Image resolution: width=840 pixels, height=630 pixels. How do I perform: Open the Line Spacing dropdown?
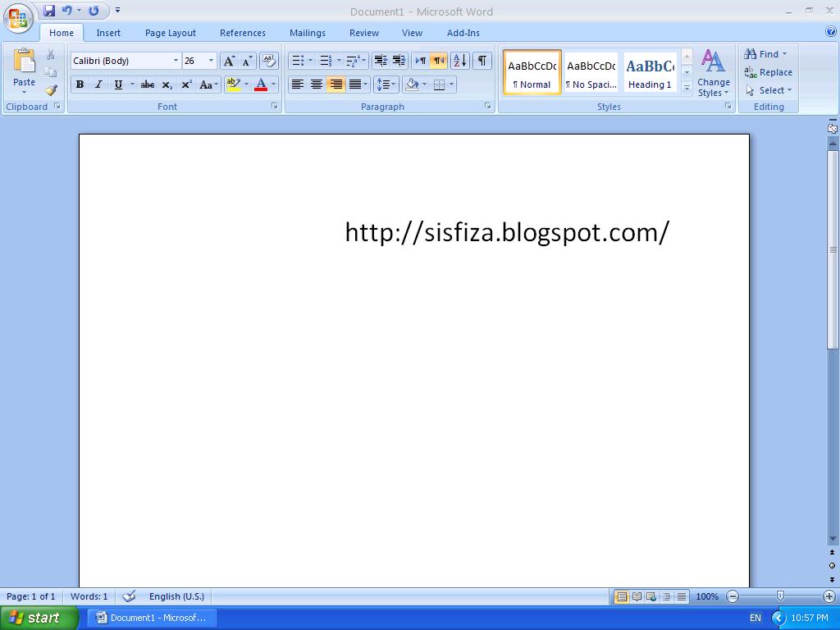pos(386,84)
